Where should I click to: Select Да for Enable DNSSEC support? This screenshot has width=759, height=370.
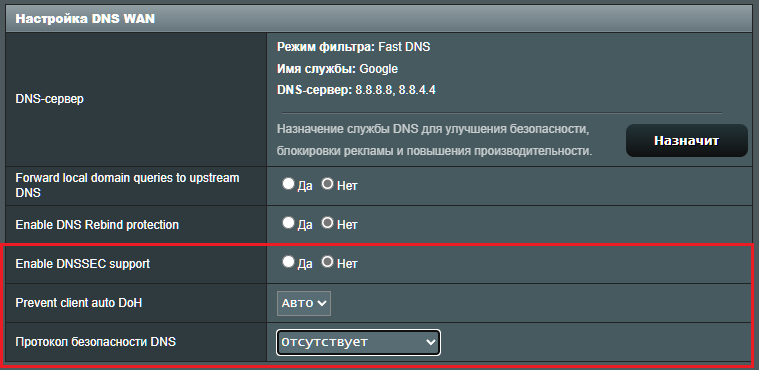(288, 262)
